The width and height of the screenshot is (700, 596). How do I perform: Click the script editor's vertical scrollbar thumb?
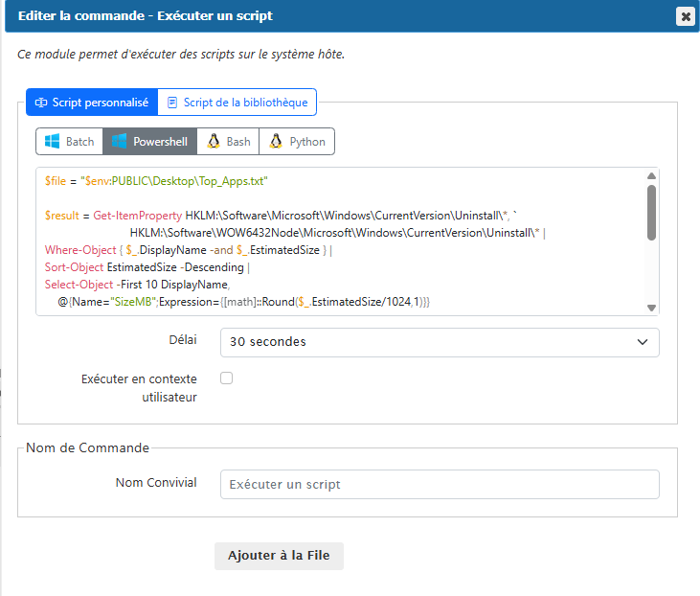[x=651, y=211]
